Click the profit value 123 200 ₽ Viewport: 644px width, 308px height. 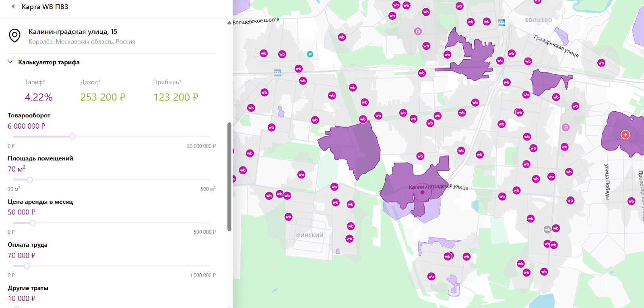[x=176, y=97]
